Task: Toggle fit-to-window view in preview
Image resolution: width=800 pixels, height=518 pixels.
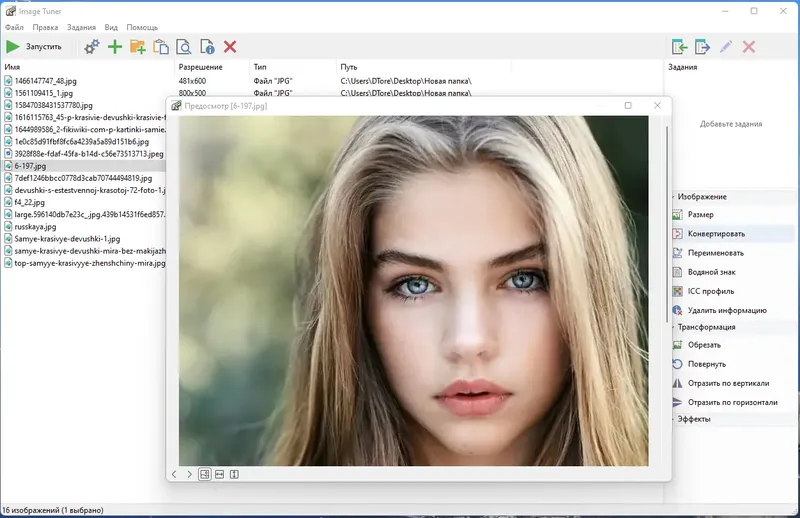Action: (x=204, y=474)
